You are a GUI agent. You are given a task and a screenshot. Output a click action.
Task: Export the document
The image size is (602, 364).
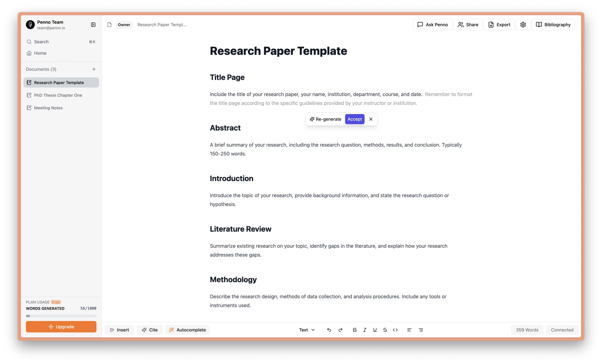click(x=499, y=25)
